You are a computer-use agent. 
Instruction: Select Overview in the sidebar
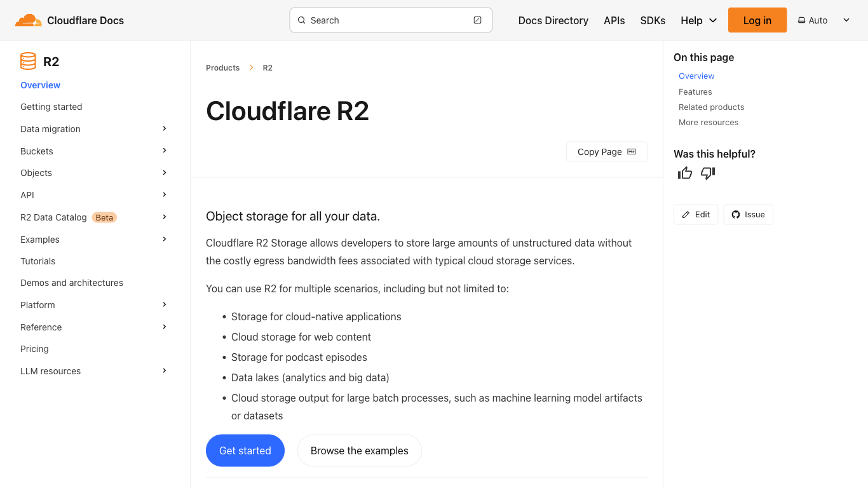click(x=41, y=85)
